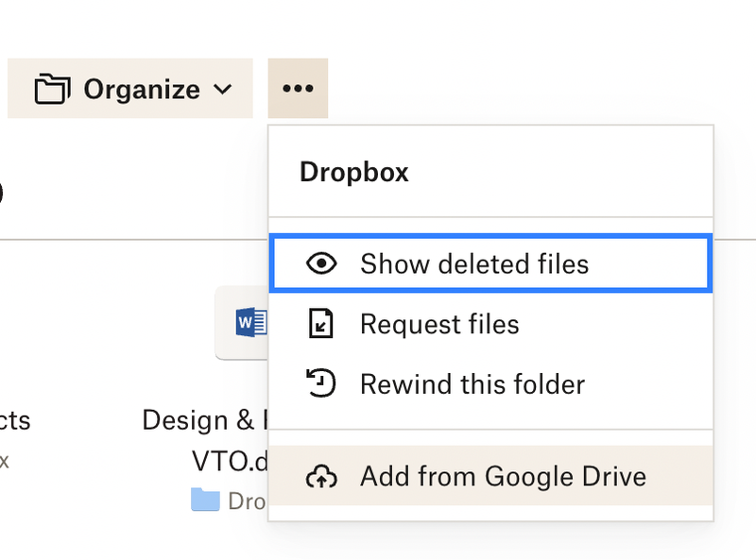The width and height of the screenshot is (756, 560).
Task: Click the Google Drive cloud upload icon
Action: pos(323,476)
